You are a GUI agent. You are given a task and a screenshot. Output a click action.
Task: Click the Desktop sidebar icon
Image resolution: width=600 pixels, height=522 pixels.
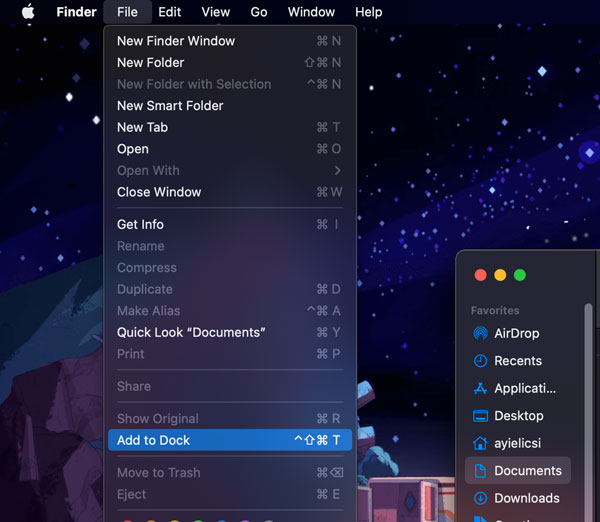pos(480,416)
